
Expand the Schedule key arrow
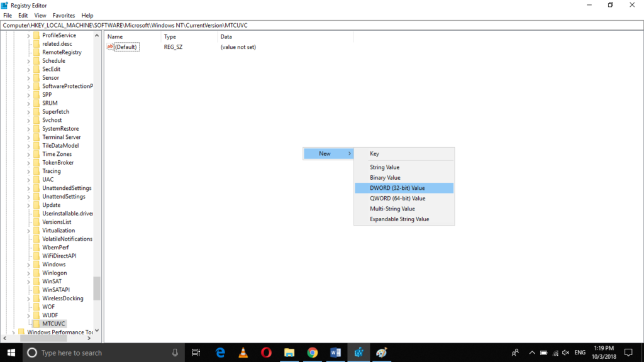29,61
